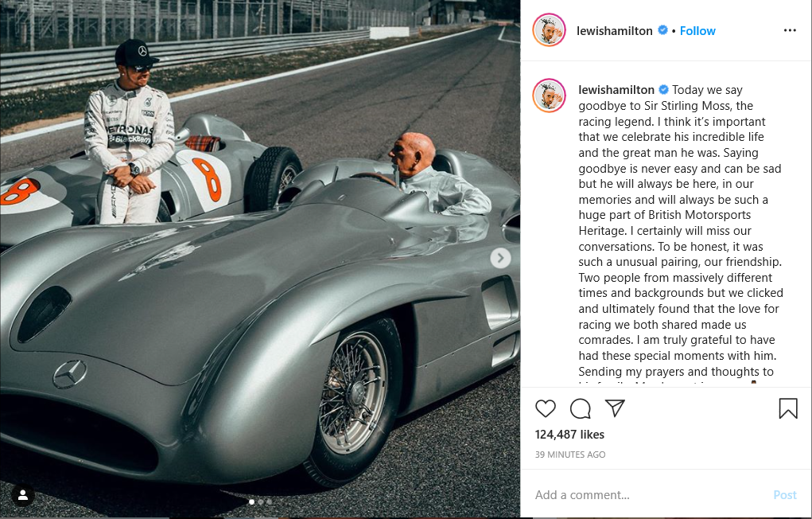Like the post with heart icon
The image size is (812, 519).
pyautogui.click(x=546, y=408)
